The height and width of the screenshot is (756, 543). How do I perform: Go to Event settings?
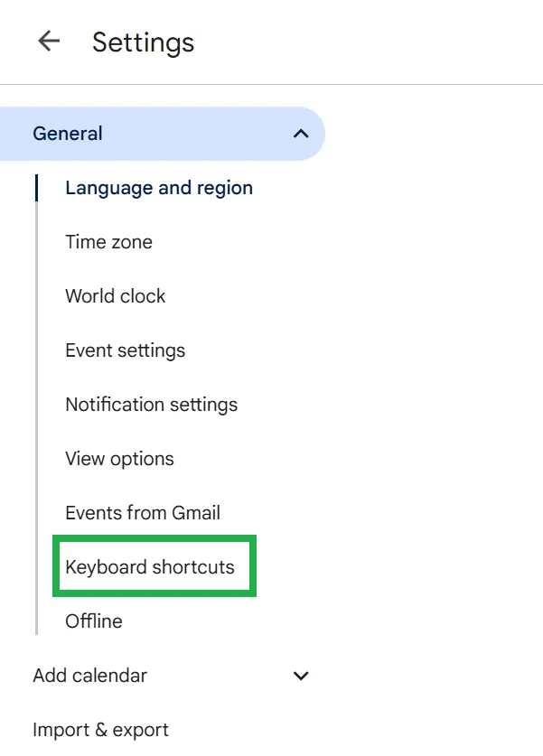(126, 350)
